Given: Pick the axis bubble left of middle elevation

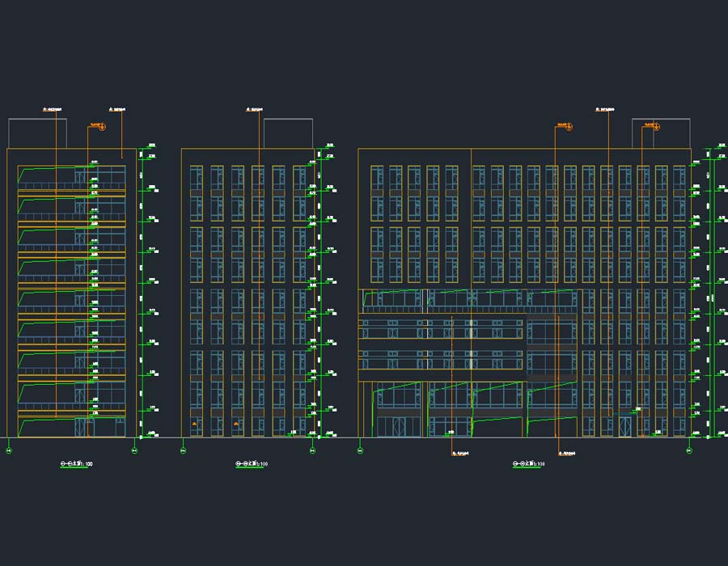Looking at the screenshot, I should click(x=184, y=450).
